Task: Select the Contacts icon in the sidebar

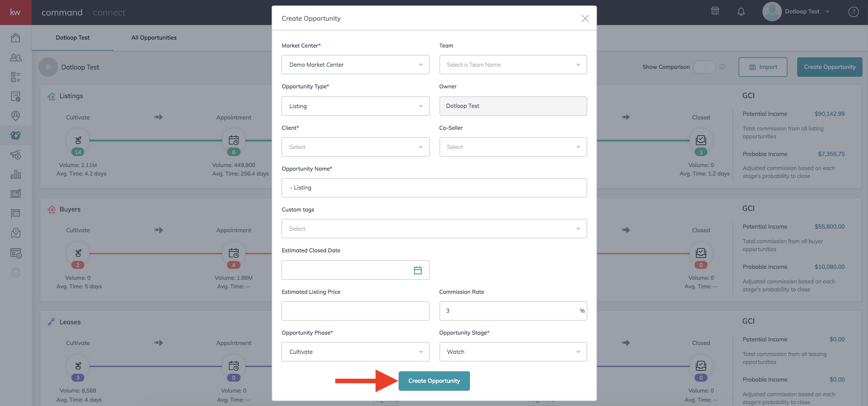Action: coord(16,58)
